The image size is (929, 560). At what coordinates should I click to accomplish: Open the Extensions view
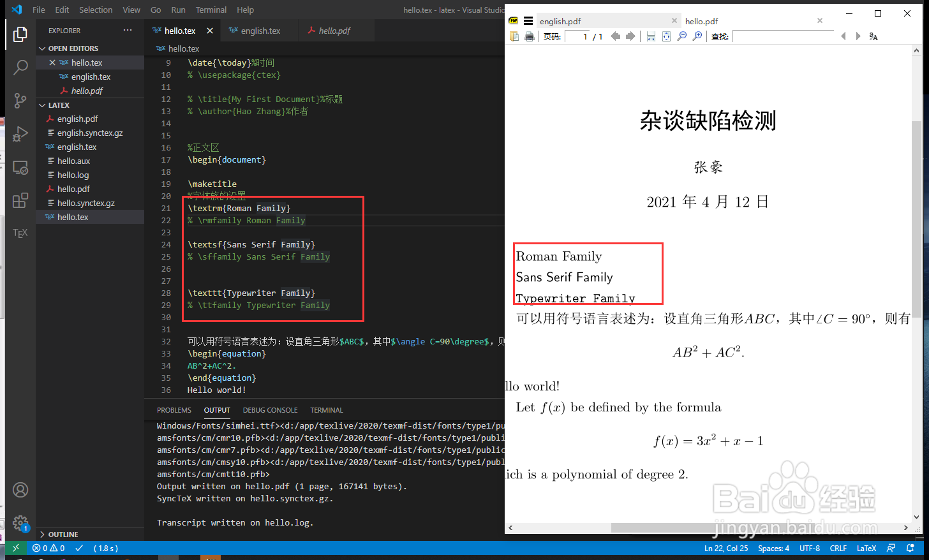coord(20,200)
